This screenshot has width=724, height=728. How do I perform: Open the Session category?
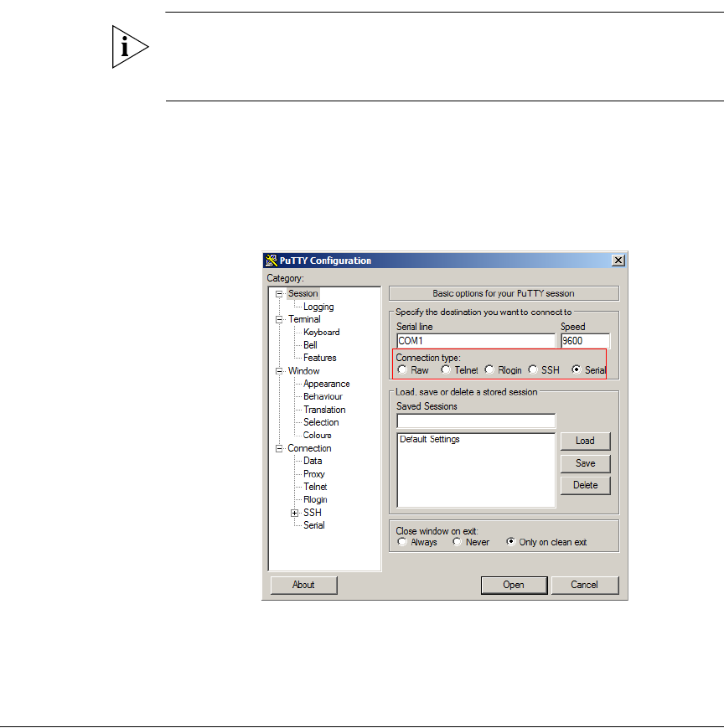(303, 293)
